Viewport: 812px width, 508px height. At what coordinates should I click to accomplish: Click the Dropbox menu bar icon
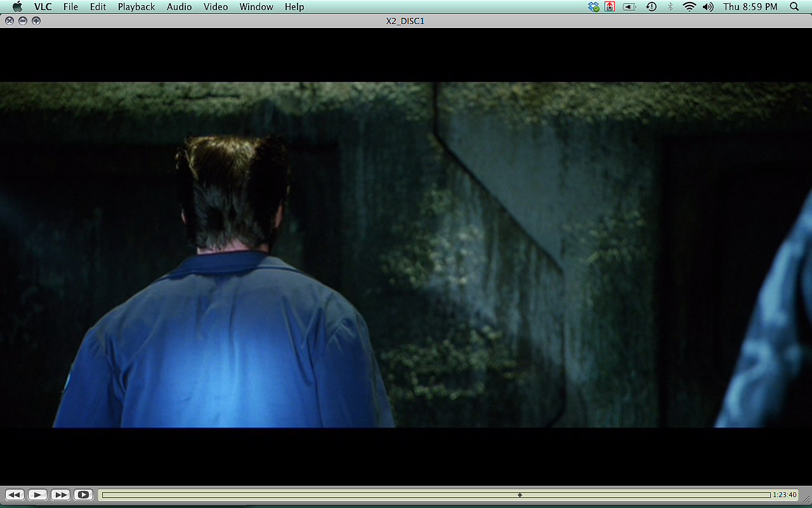tap(594, 6)
